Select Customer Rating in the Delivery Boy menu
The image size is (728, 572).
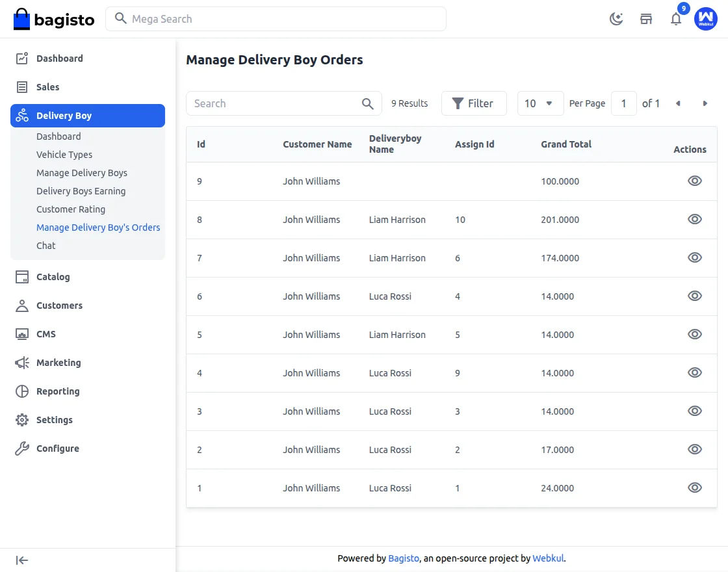71,209
